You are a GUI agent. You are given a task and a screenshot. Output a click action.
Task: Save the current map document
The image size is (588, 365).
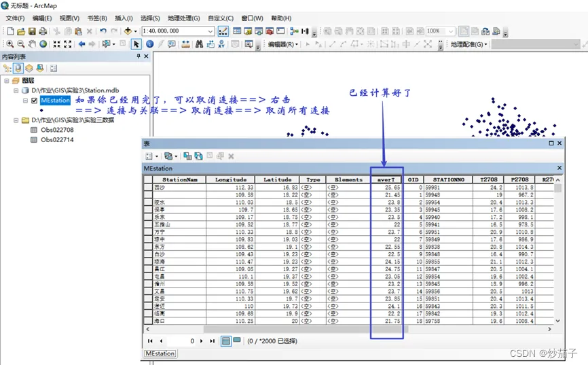[x=32, y=31]
